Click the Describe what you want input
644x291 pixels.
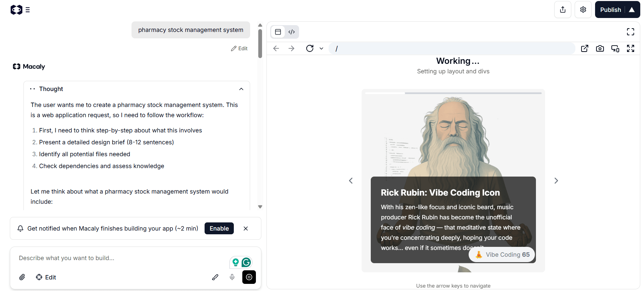click(x=119, y=258)
